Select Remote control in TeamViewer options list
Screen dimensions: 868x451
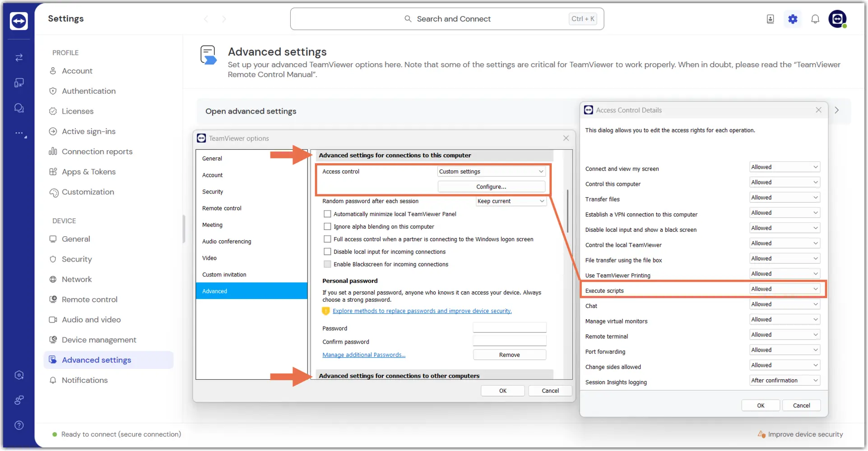click(251, 208)
